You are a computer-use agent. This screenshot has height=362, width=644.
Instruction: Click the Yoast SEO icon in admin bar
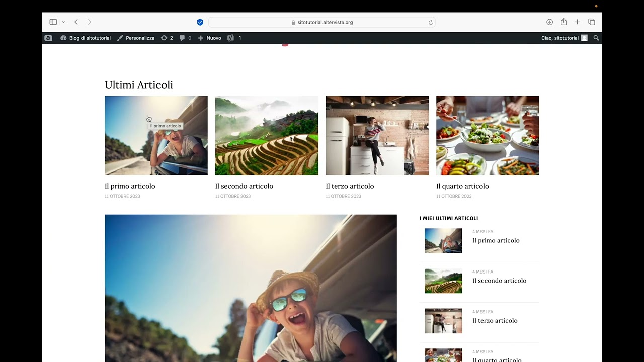click(231, 38)
